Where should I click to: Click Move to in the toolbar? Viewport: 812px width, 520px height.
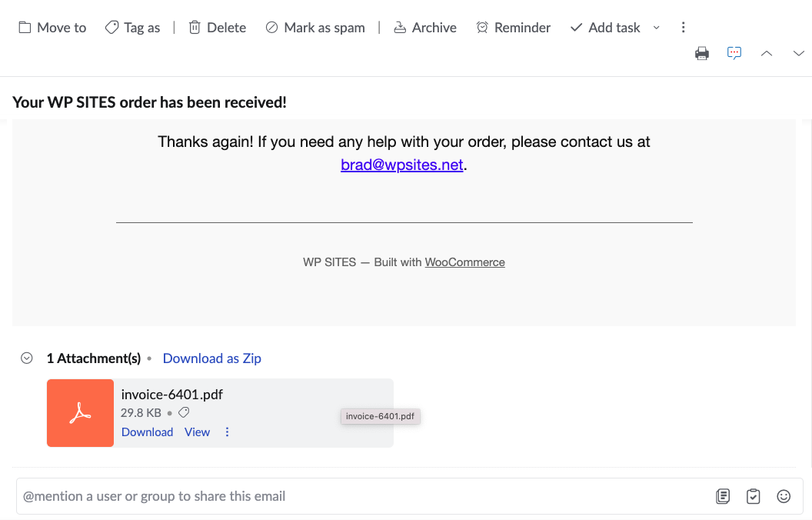[52, 28]
